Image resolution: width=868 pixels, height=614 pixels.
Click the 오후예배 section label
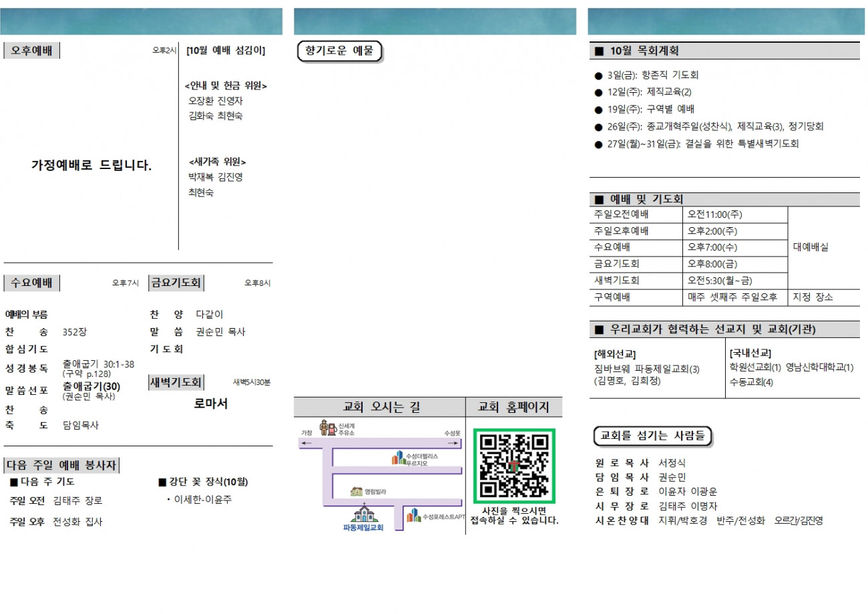pyautogui.click(x=31, y=50)
